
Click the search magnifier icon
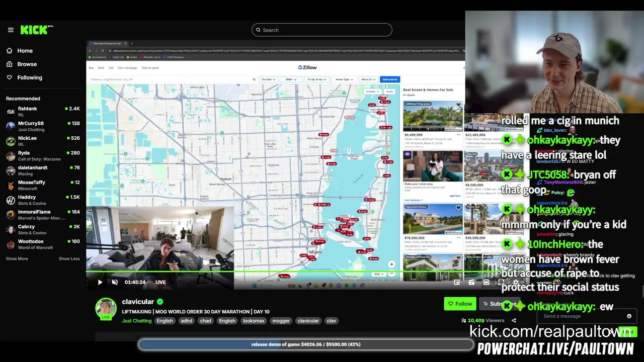click(x=259, y=30)
